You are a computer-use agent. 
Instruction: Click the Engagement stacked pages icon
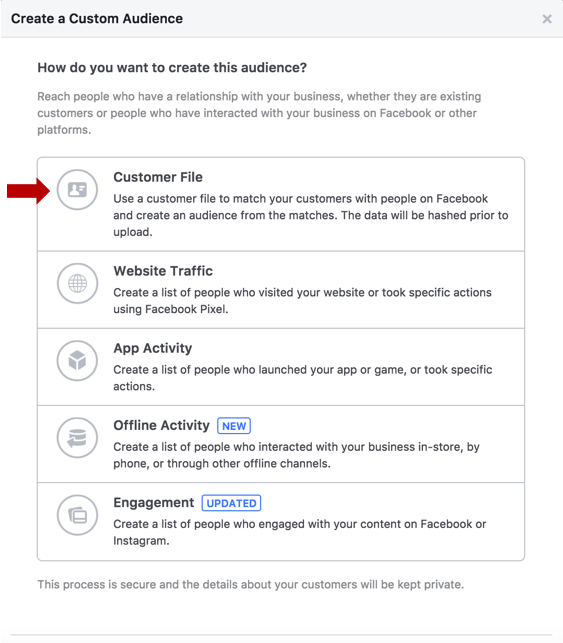point(77,515)
